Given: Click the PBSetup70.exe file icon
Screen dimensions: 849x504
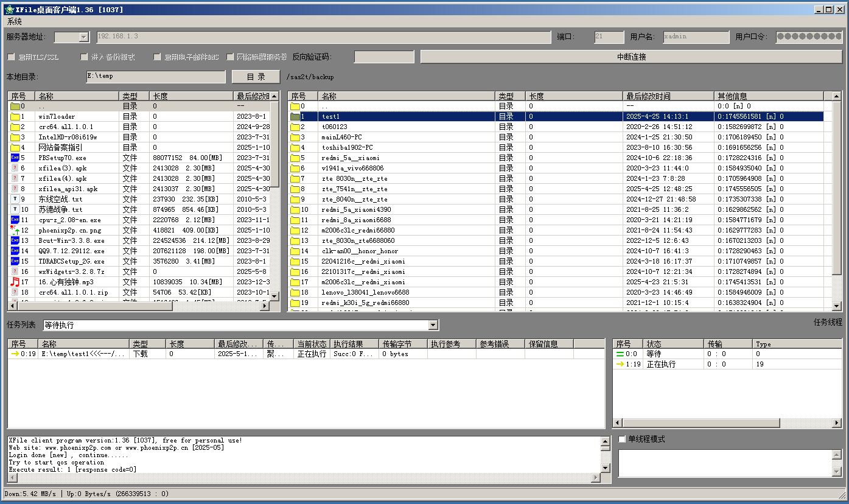Looking at the screenshot, I should pyautogui.click(x=15, y=158).
